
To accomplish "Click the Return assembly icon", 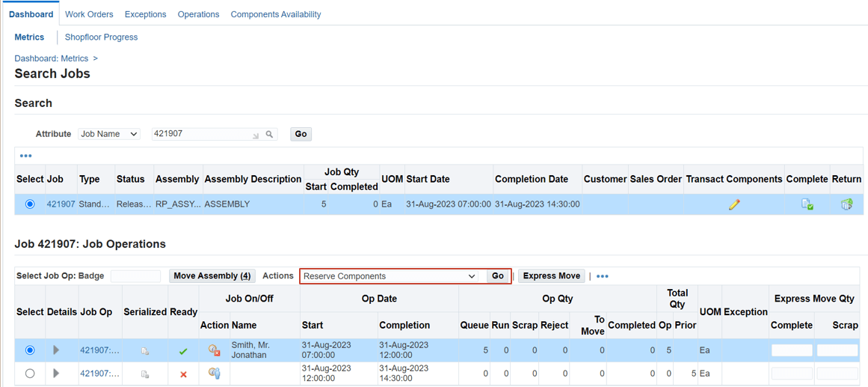I will [x=846, y=204].
